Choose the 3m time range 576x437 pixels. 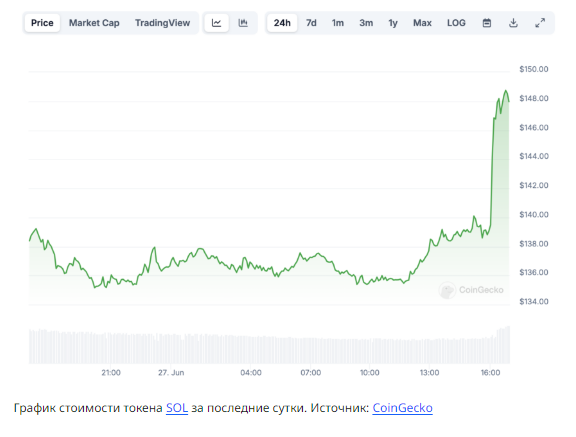[366, 23]
